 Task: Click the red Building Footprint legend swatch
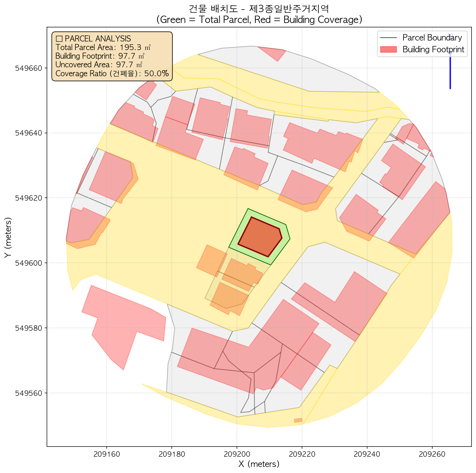[x=388, y=49]
